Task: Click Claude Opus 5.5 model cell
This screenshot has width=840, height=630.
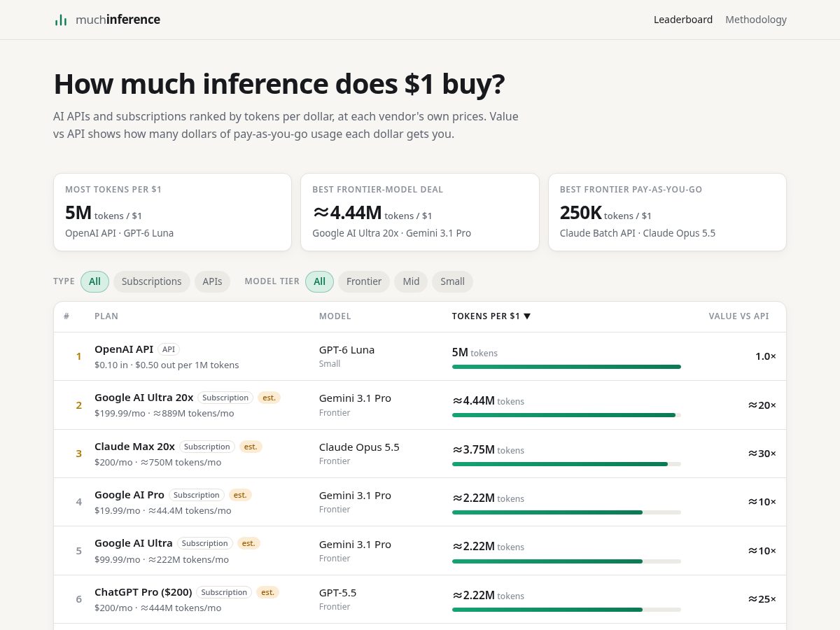Action: pyautogui.click(x=359, y=447)
